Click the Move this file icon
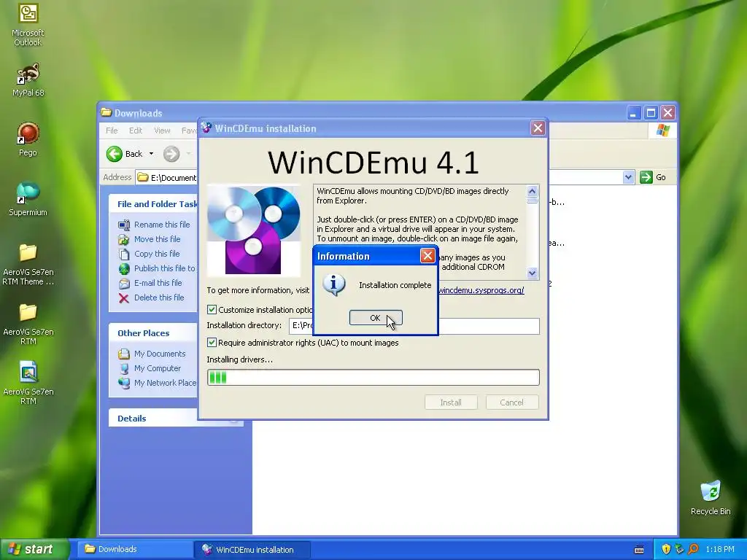Screen dimensions: 747x560 (124, 239)
